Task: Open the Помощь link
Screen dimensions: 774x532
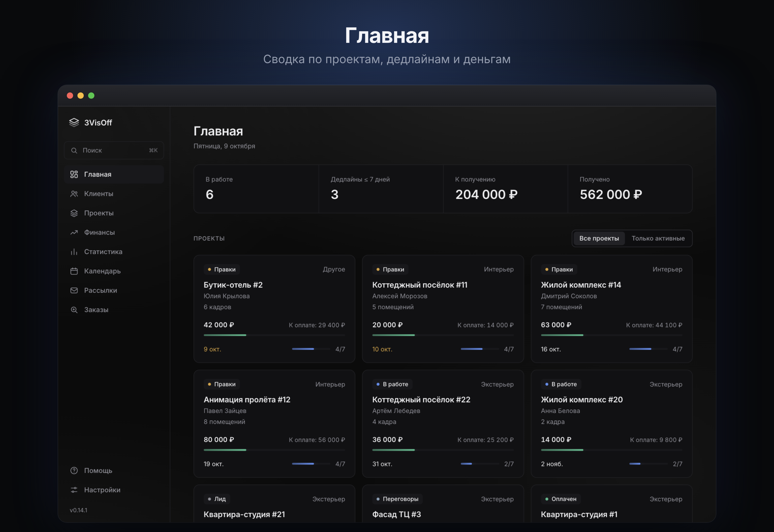Action: pyautogui.click(x=114, y=470)
